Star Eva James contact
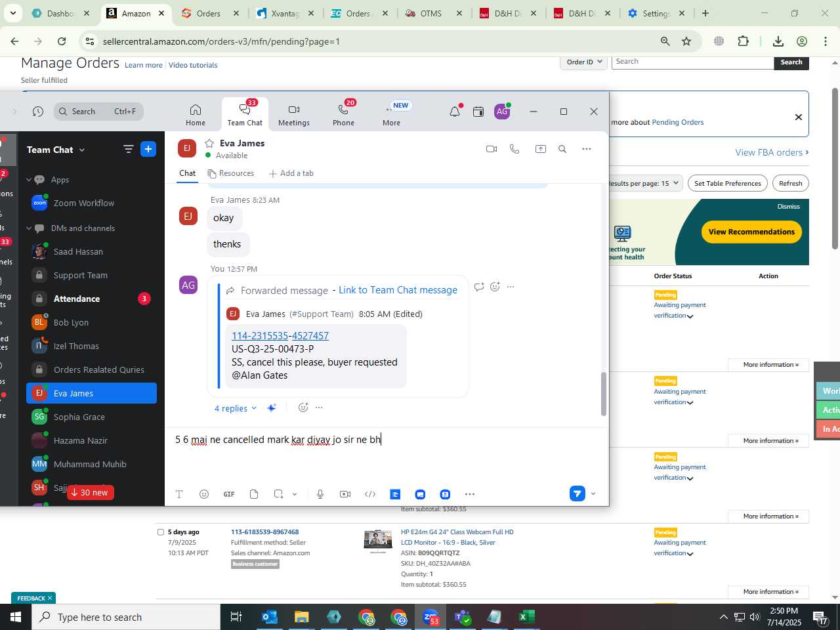This screenshot has width=840, height=630. click(x=209, y=143)
